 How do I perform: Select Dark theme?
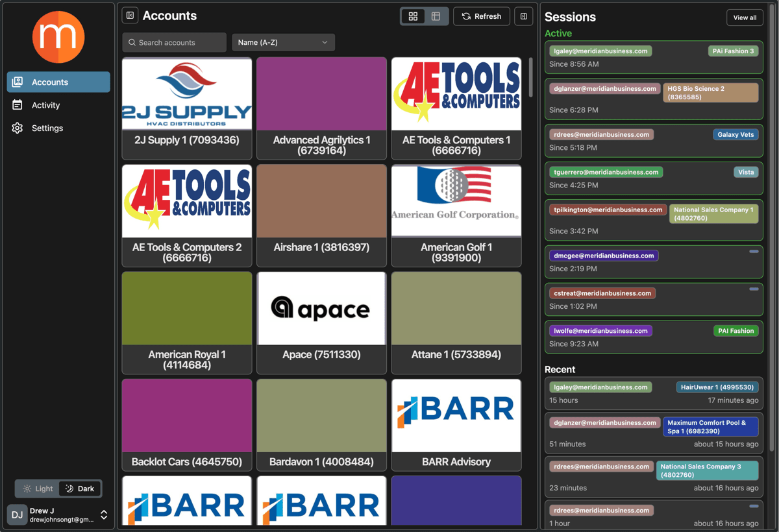(x=80, y=489)
